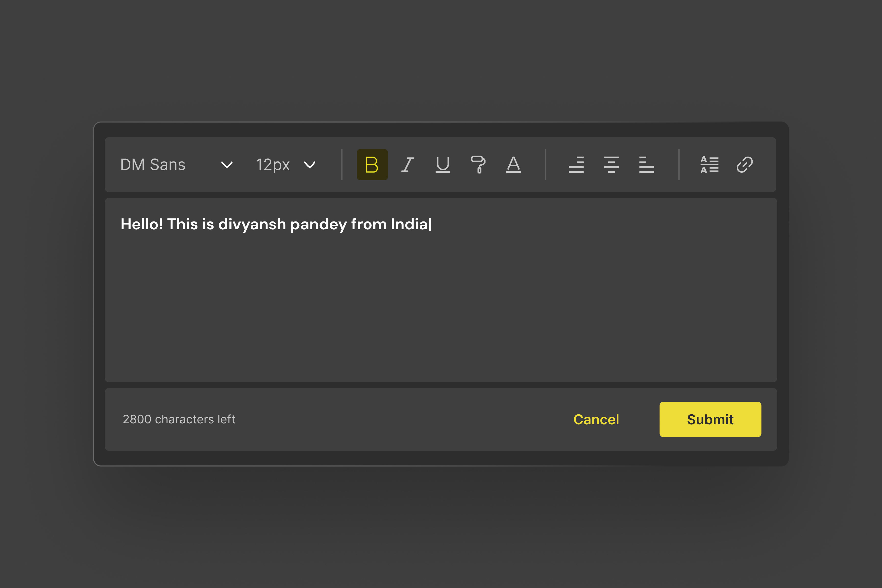The image size is (882, 588).
Task: Click empty area of the text editor
Action: tap(441, 307)
